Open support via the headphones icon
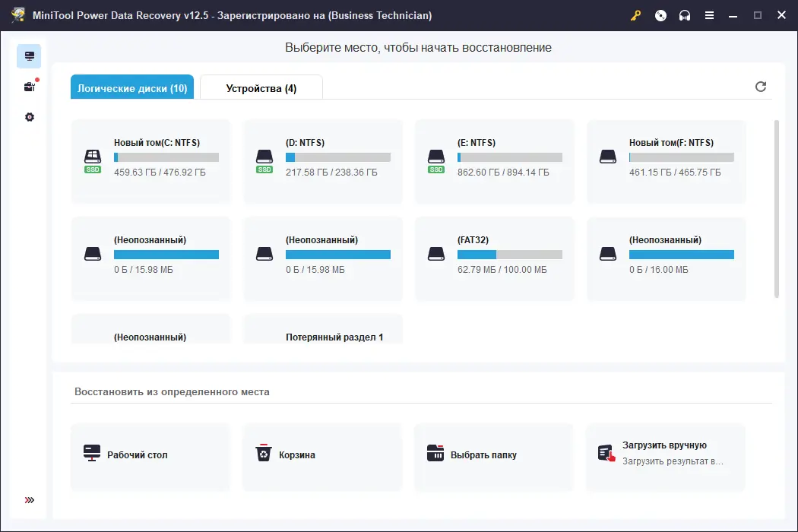The height and width of the screenshot is (532, 798). coord(685,15)
